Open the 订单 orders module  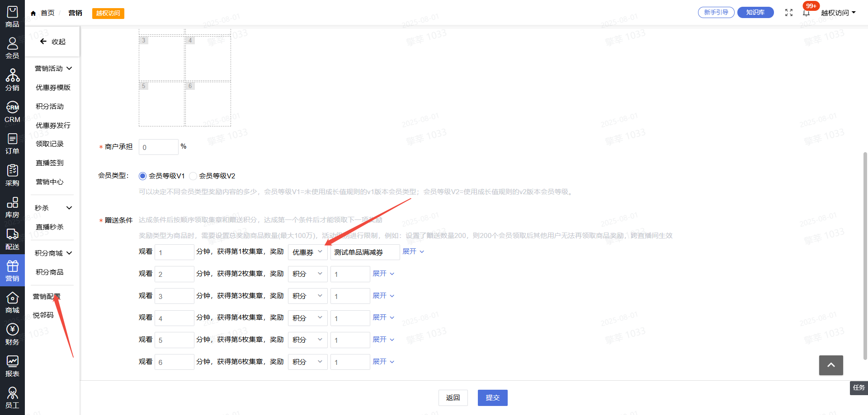12,144
